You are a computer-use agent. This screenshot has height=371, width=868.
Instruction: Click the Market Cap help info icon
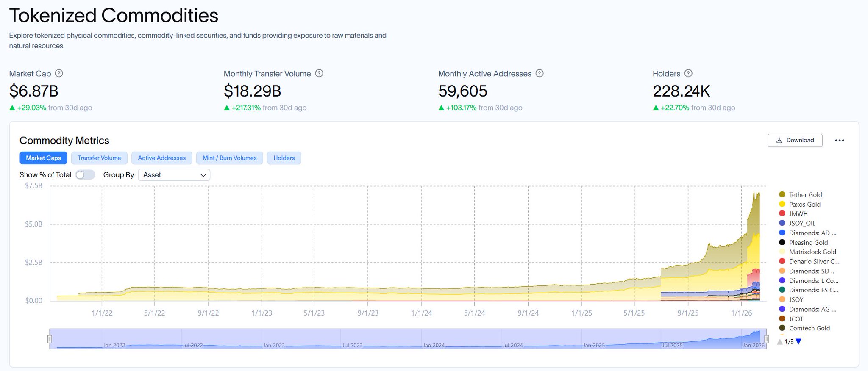tap(59, 73)
